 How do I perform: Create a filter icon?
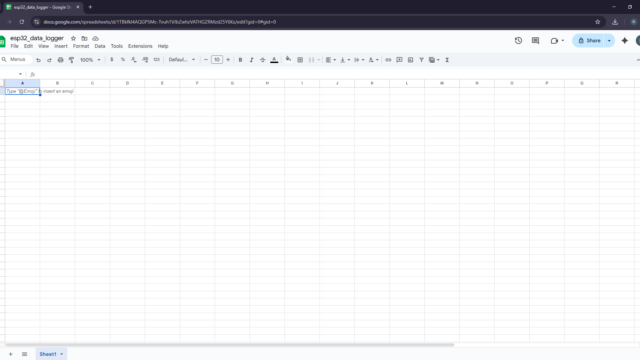[421, 60]
